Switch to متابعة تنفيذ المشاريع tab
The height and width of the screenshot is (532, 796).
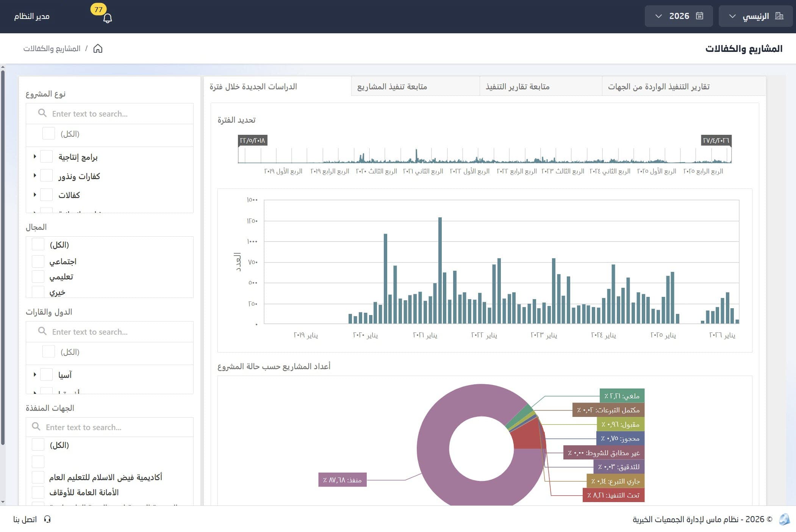click(x=416, y=86)
